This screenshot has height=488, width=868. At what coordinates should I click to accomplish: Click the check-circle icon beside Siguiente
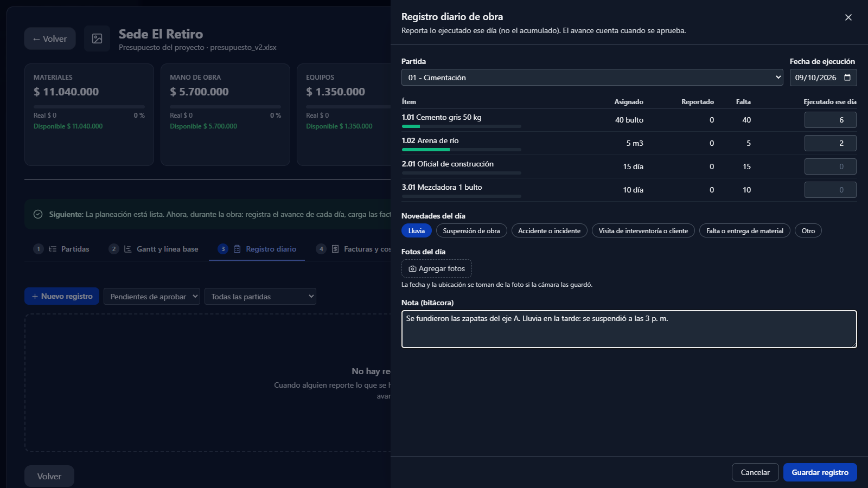pyautogui.click(x=38, y=214)
